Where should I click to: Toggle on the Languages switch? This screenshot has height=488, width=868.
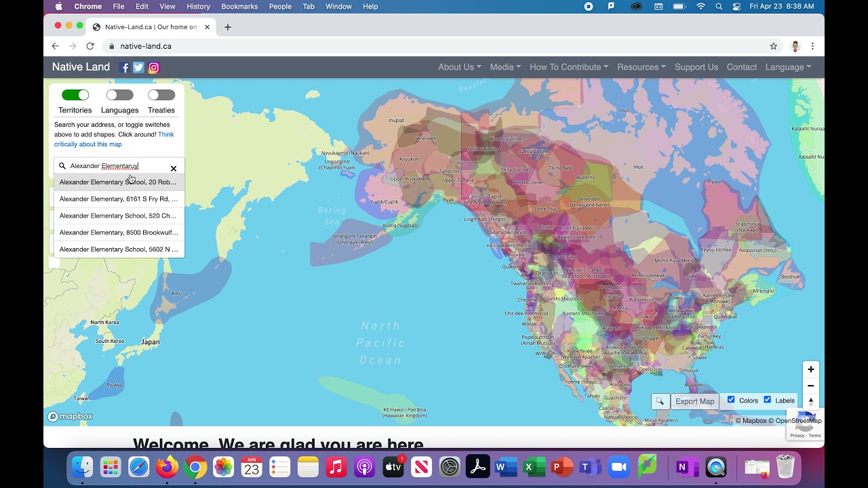pos(120,95)
